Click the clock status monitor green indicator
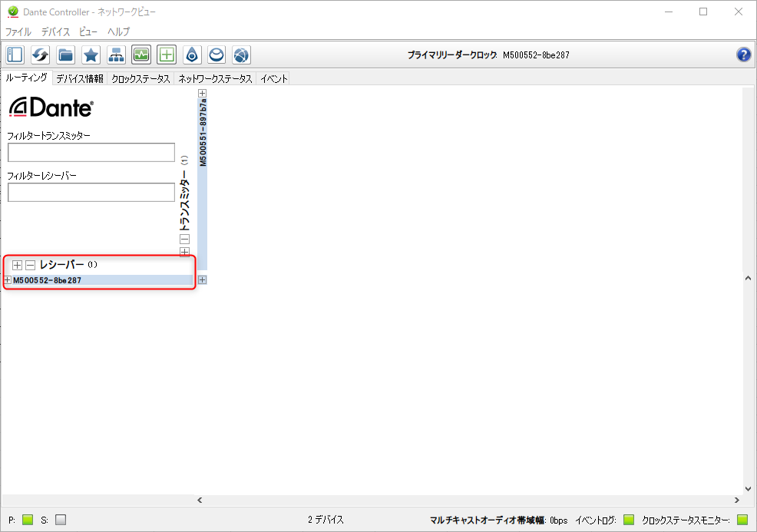Screen dimensions: 757x532 pos(742,520)
